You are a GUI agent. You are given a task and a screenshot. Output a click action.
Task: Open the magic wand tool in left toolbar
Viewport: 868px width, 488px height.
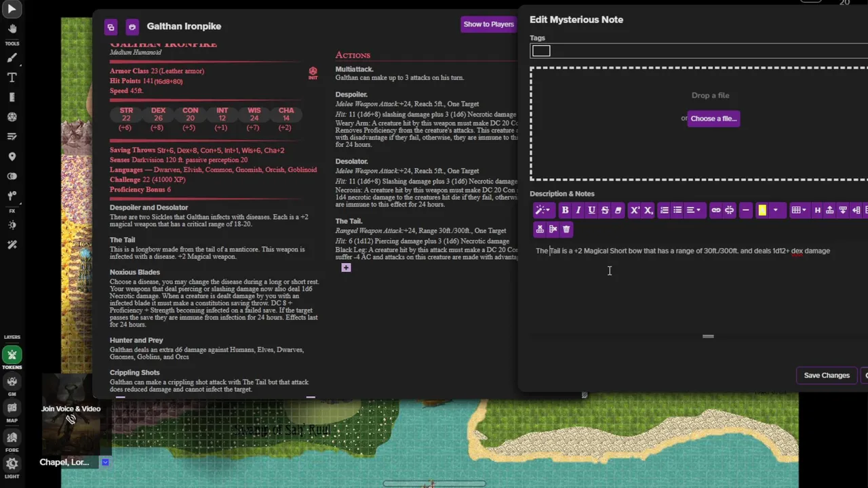point(12,245)
